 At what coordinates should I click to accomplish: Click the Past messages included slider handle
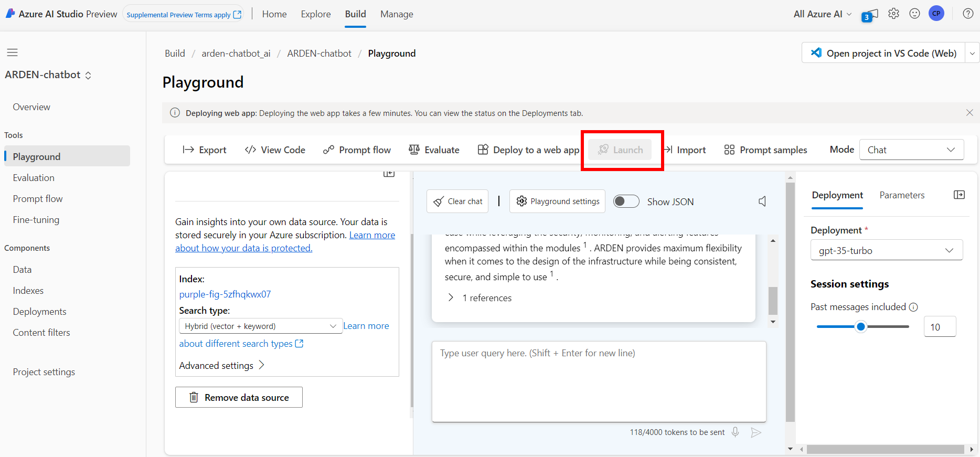tap(861, 327)
